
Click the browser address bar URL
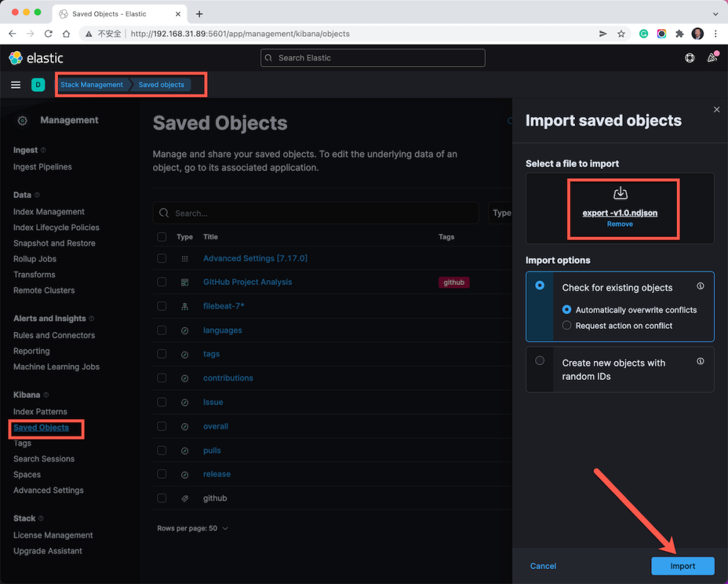(240, 34)
